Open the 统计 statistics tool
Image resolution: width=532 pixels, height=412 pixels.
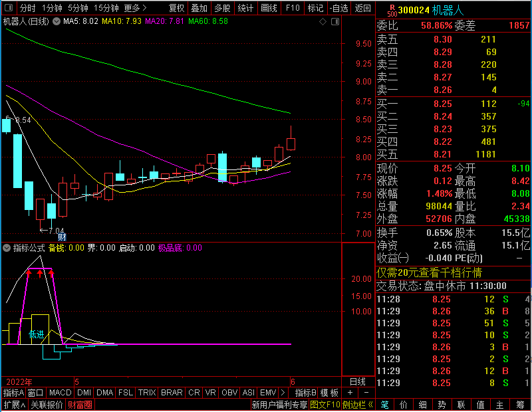pos(245,8)
